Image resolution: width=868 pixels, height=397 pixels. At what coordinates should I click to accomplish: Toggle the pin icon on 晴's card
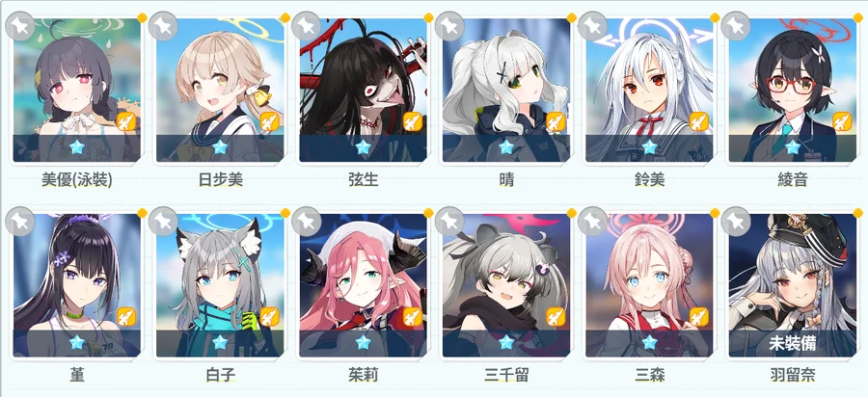(x=449, y=26)
